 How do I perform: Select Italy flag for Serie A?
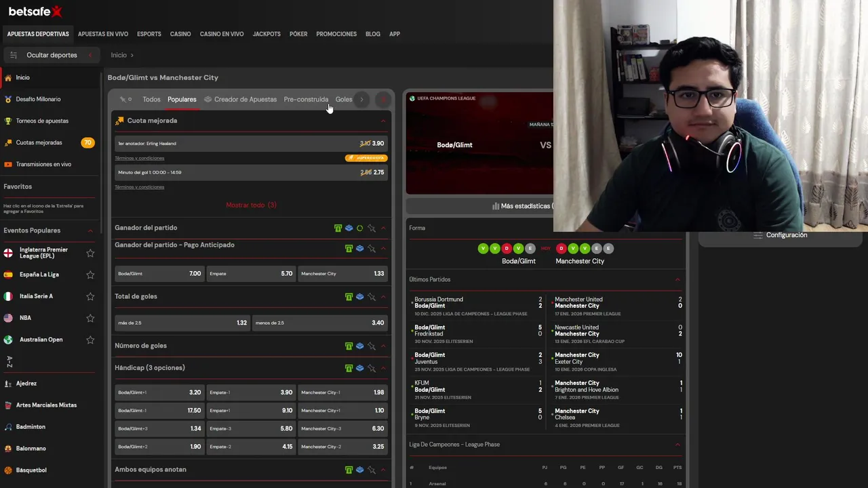tap(8, 296)
